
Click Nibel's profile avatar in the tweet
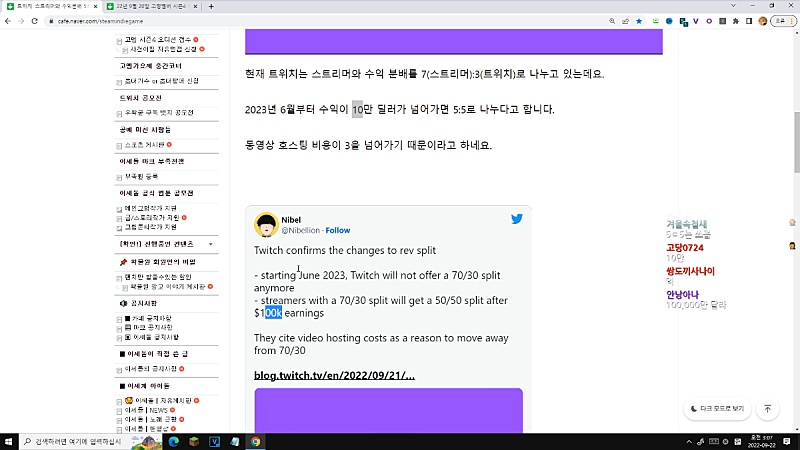pyautogui.click(x=266, y=224)
